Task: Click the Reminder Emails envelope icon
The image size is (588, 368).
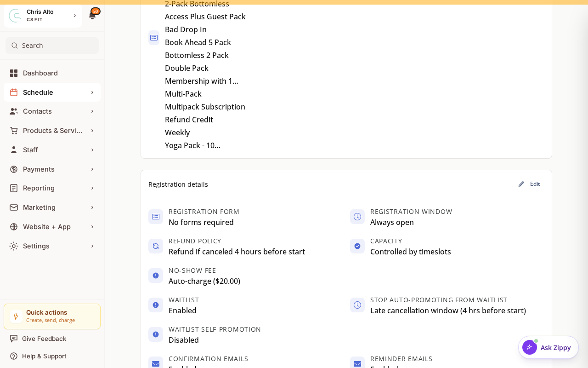Action: [x=357, y=363]
